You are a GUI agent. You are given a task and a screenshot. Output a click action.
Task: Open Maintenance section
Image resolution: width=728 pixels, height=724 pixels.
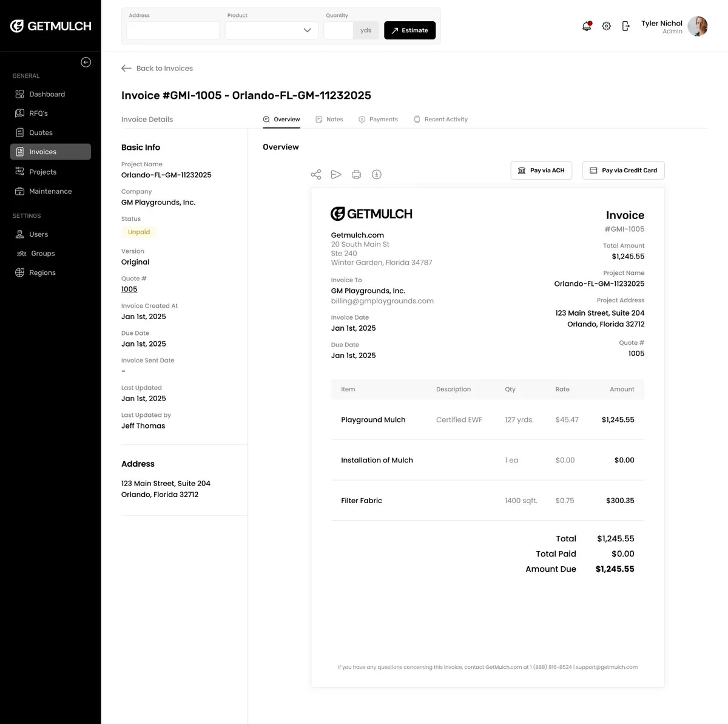(50, 191)
